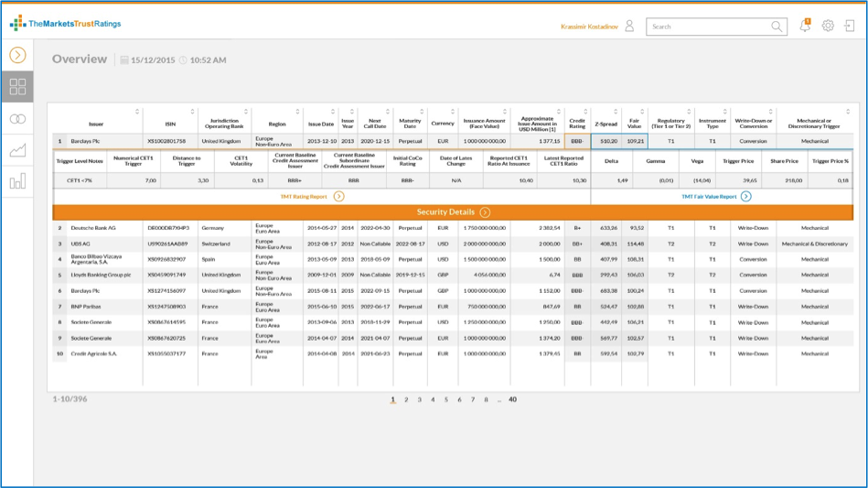Click the user profile icon
Image resolution: width=868 pixels, height=488 pixels.
tap(629, 26)
